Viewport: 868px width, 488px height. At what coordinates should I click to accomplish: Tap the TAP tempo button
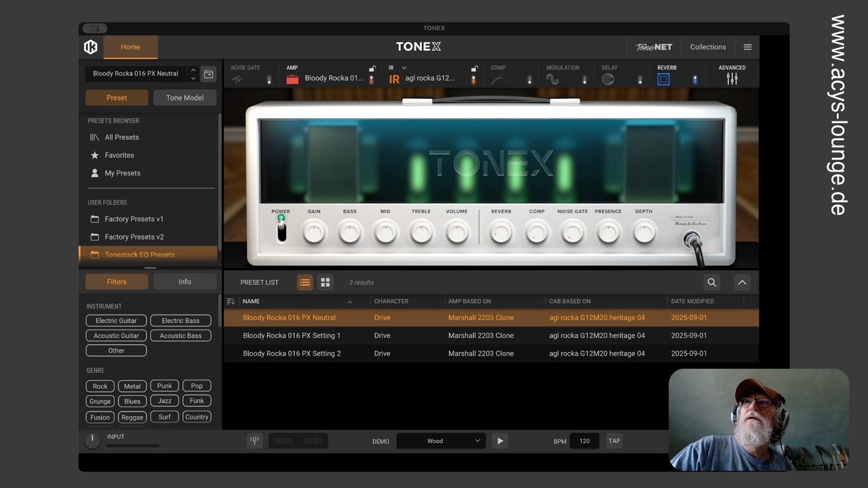pyautogui.click(x=614, y=441)
